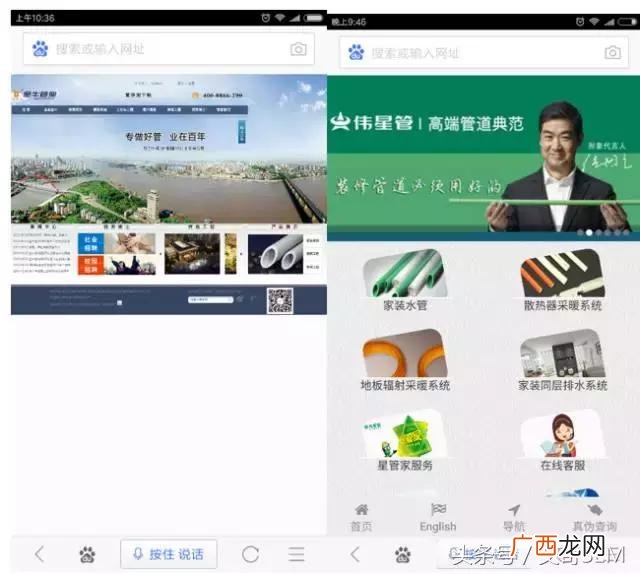
Task: Open 散热器采暖系统 product category
Action: pyautogui.click(x=562, y=280)
